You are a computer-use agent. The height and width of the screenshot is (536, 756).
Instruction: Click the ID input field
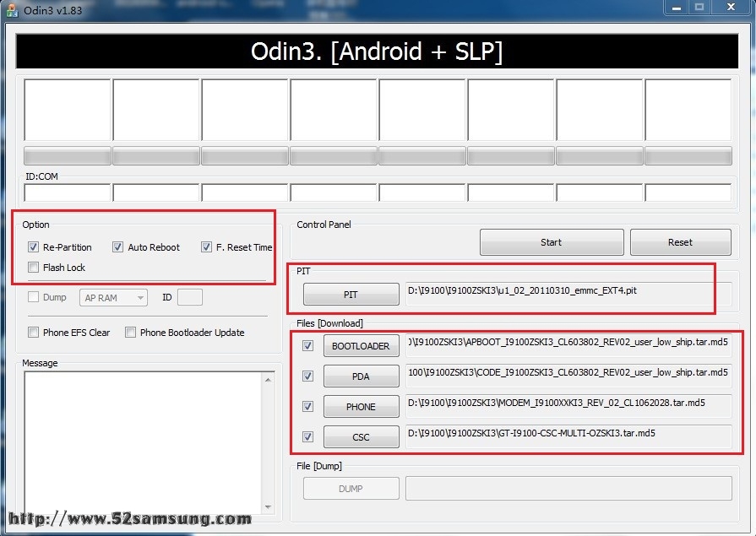[x=190, y=297]
